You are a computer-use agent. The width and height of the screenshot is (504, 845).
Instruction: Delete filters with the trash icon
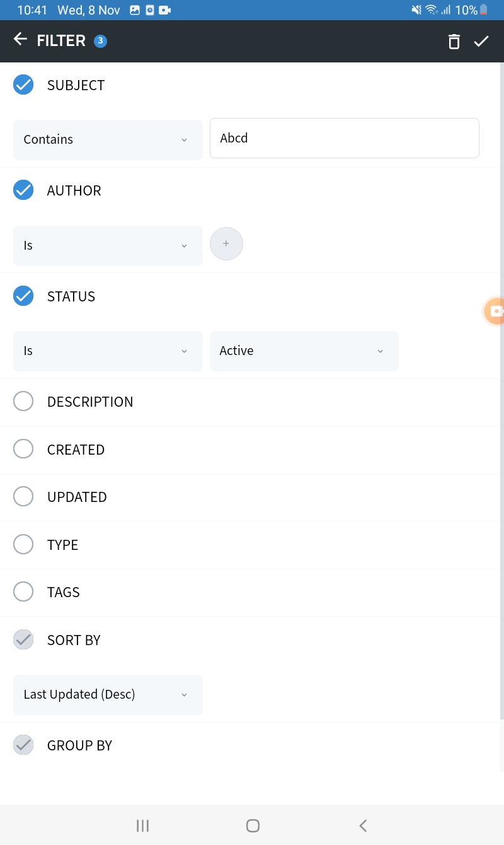[x=454, y=42]
